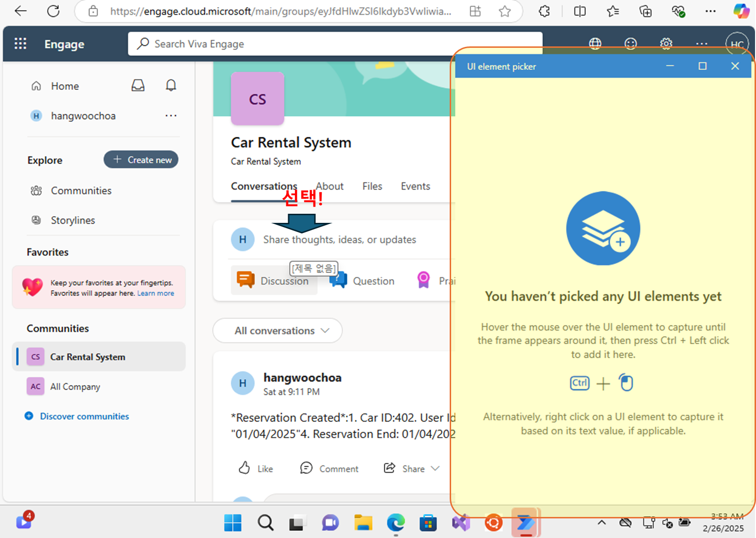Comment on the hangwoochoa post
The image size is (756, 538).
coord(329,468)
